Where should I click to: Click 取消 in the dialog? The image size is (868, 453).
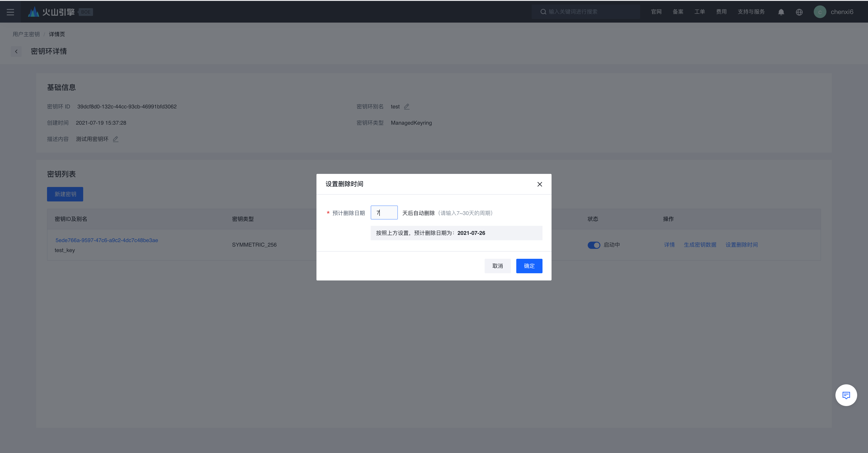tap(498, 266)
